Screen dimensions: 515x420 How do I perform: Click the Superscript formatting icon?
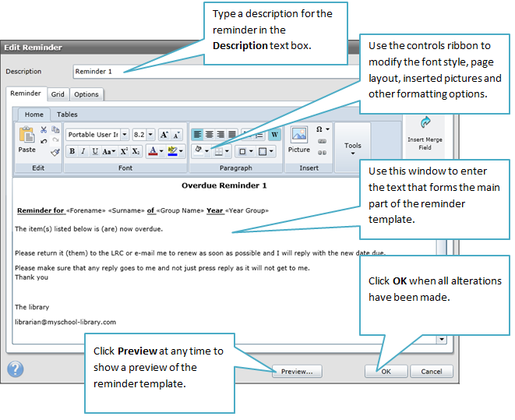pos(123,151)
